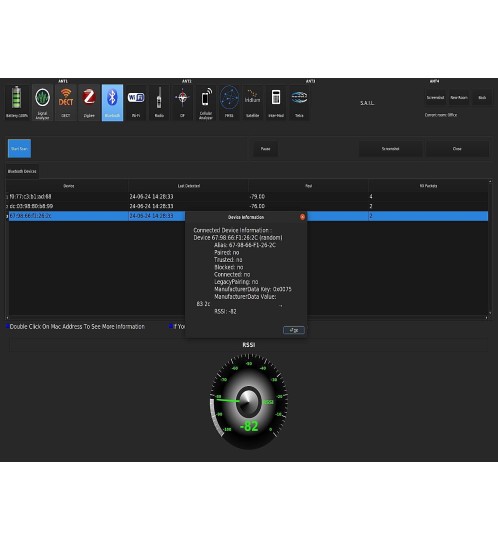Open the Iridium Satellite tool
The height and width of the screenshot is (541, 498).
tap(252, 102)
